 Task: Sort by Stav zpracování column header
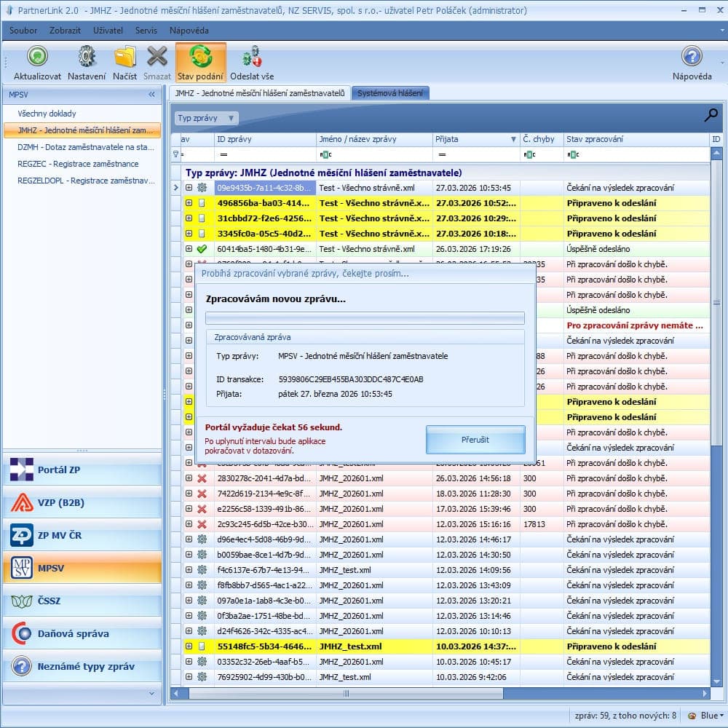pyautogui.click(x=636, y=139)
